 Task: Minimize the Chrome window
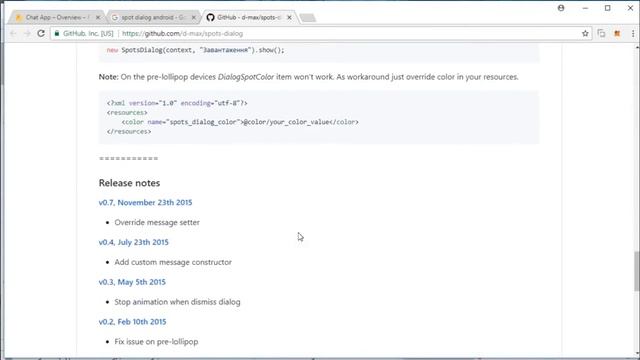tap(585, 8)
